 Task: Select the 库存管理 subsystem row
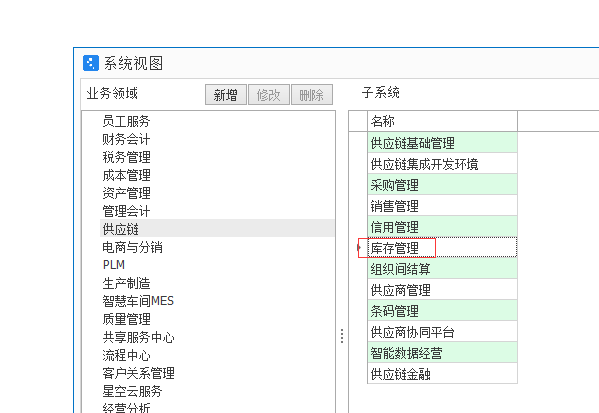442,248
